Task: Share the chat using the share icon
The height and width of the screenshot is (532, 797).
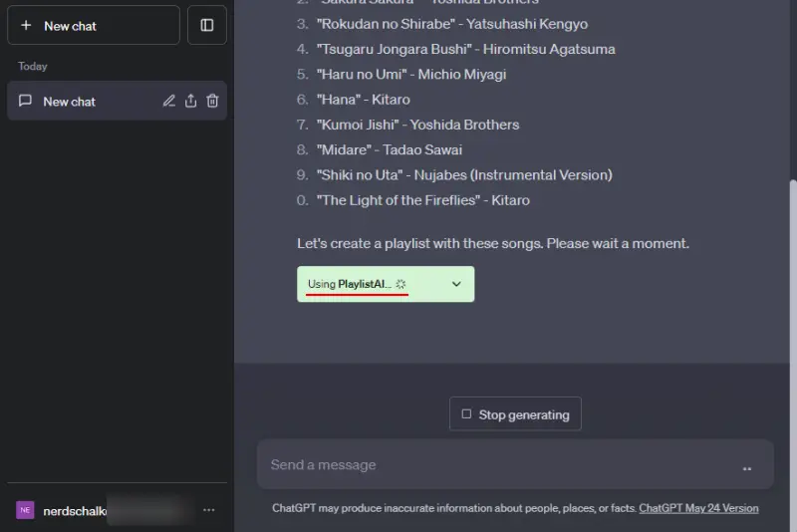Action: point(190,101)
